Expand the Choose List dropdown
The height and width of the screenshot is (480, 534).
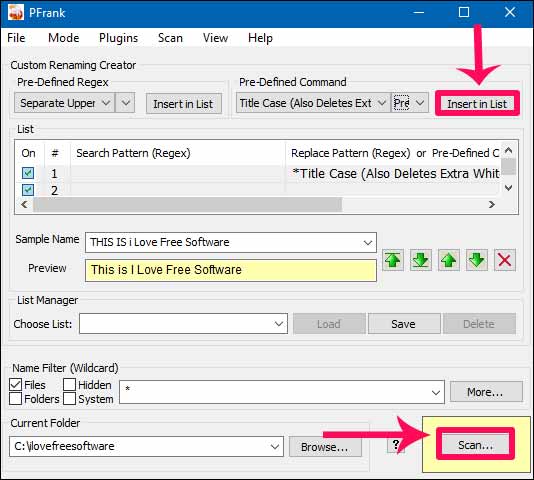279,324
